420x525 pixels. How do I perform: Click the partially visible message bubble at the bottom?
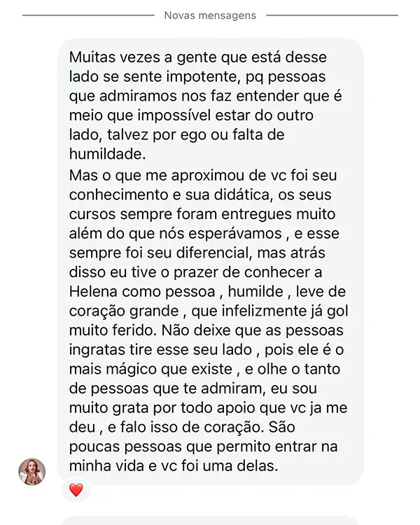210,521
